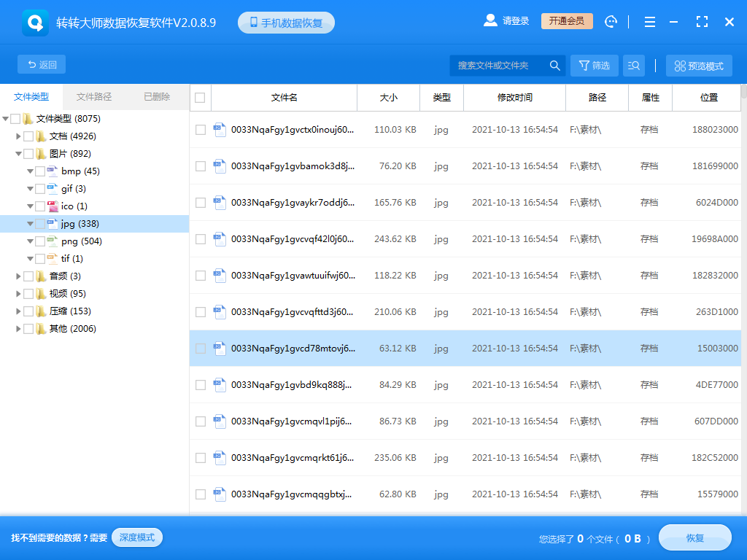Click the app logo icon in title bar
The image size is (747, 560).
pos(35,23)
